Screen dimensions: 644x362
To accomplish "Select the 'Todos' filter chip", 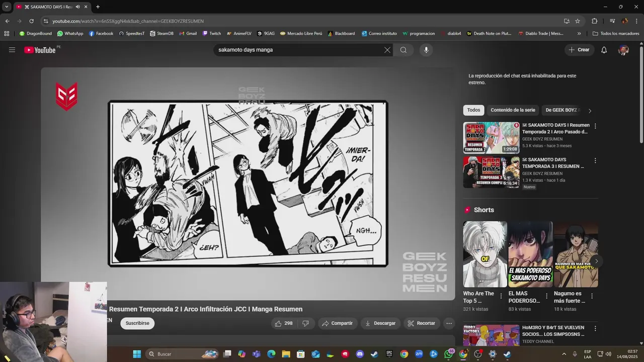I will click(x=473, y=110).
